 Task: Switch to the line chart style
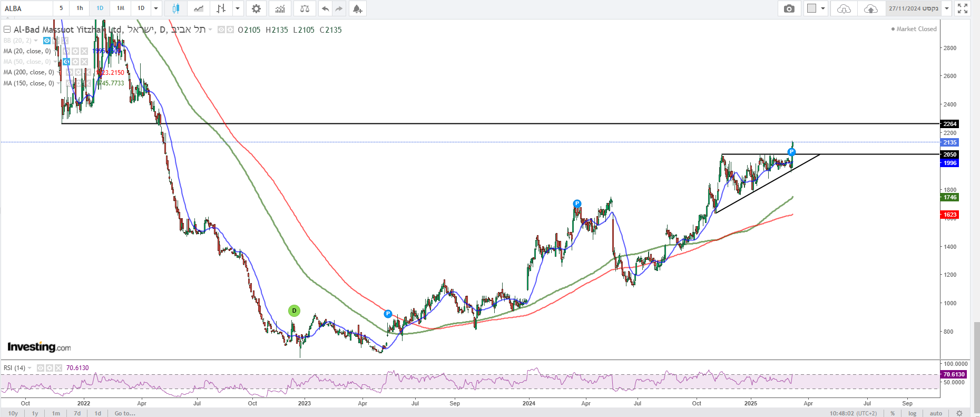point(199,8)
